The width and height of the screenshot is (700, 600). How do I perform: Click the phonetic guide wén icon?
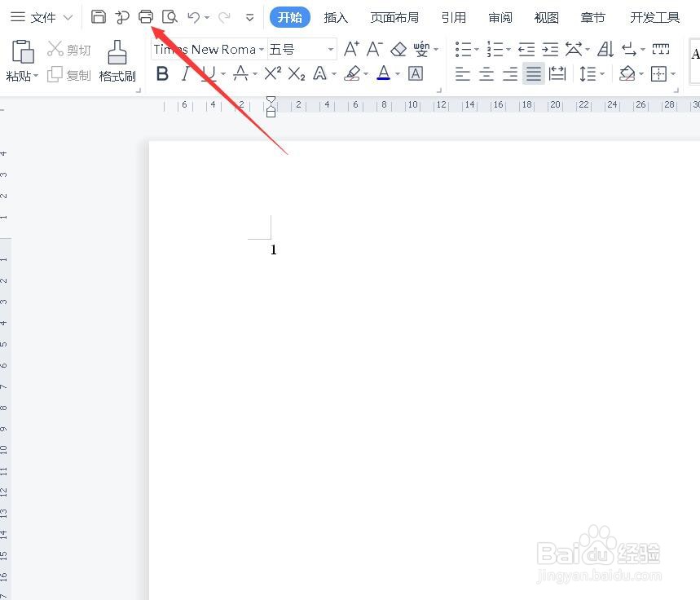421,49
